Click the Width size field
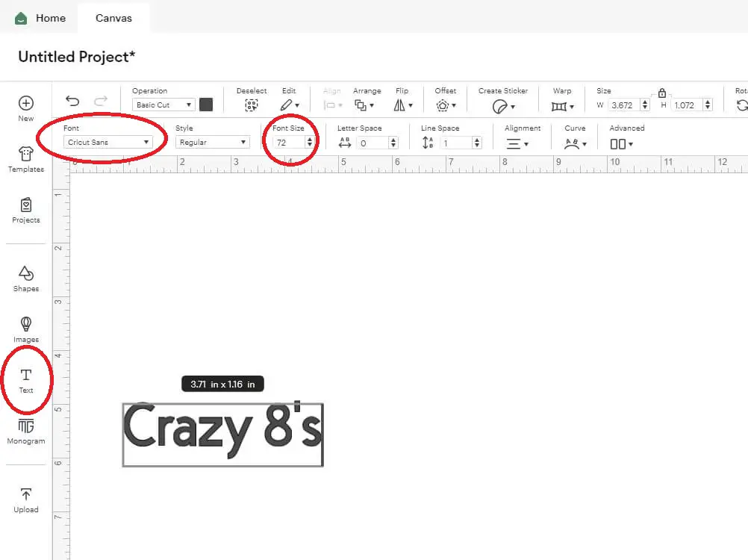This screenshot has height=560, width=748. (624, 105)
